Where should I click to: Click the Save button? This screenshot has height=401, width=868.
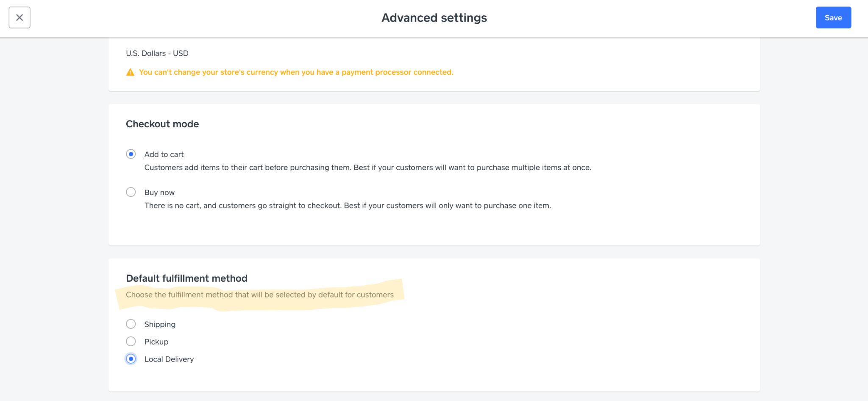pos(833,17)
